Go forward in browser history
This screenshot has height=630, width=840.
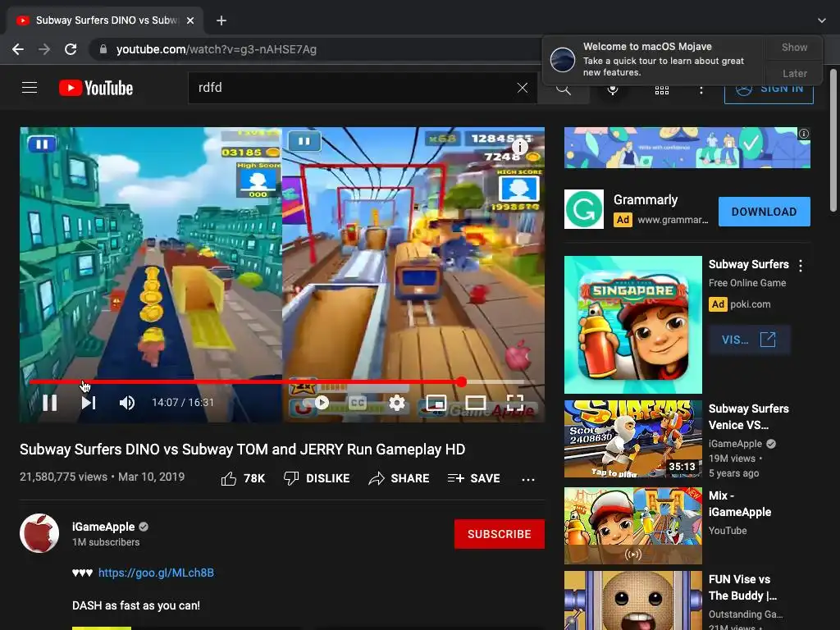44,49
